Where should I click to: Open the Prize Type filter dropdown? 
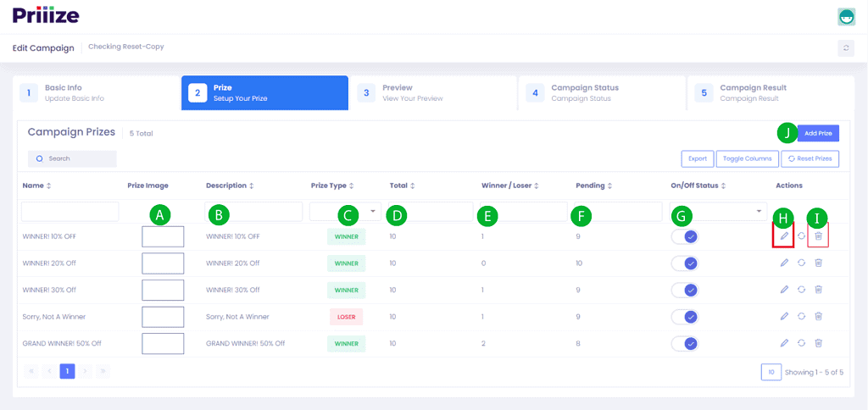point(346,212)
